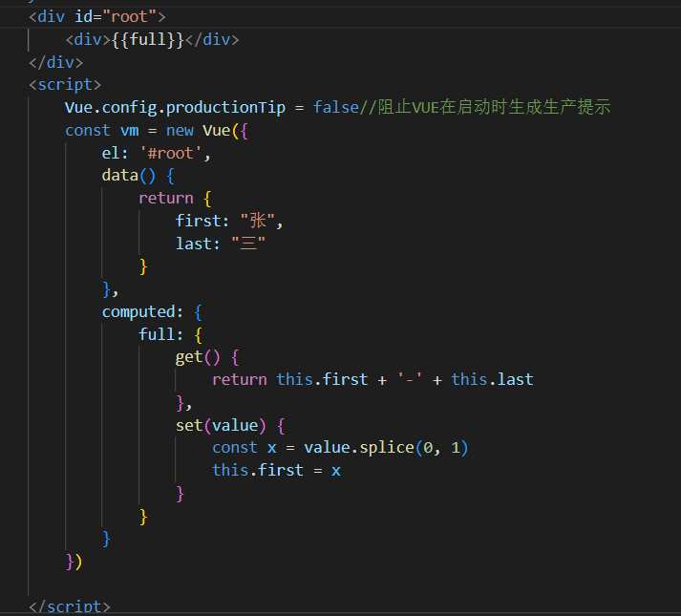Click the "三" string value

[247, 244]
